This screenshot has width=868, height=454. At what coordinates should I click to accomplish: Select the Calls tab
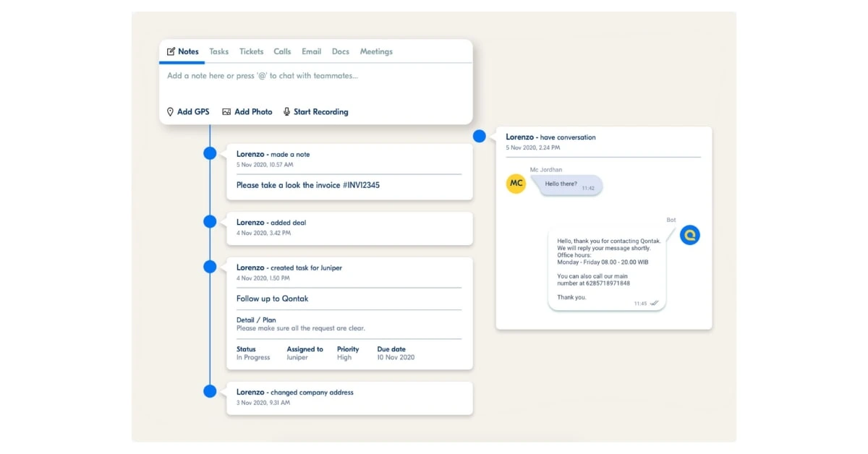pos(282,51)
